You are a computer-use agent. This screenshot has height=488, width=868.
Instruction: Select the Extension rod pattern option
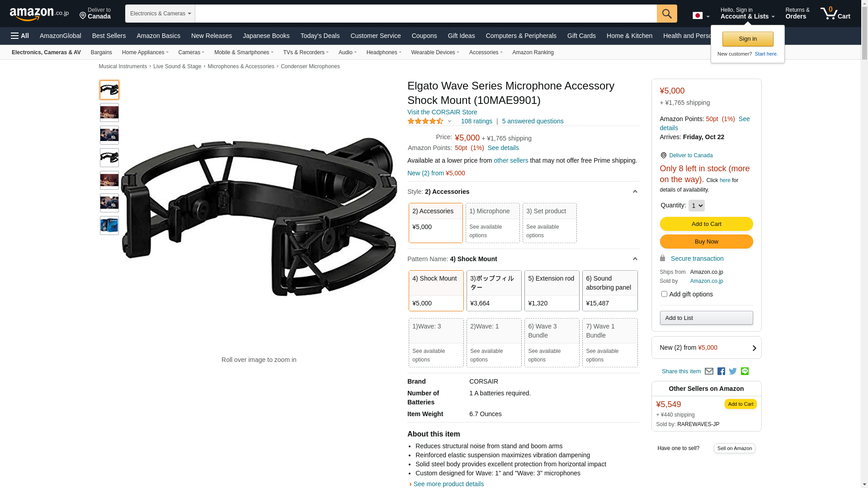coord(552,291)
